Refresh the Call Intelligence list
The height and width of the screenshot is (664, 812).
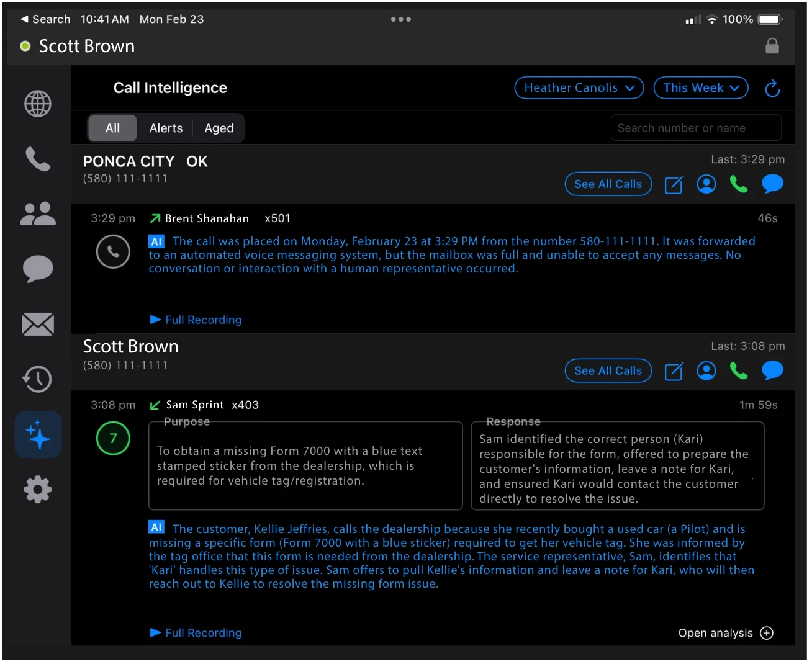772,88
